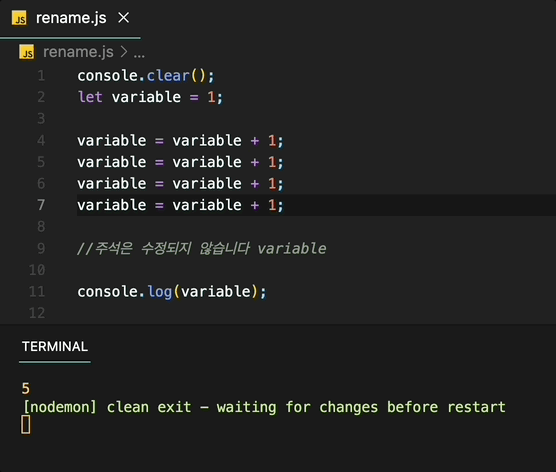Viewport: 556px width, 472px height.
Task: Click line number 11 in gutter
Action: (x=37, y=291)
